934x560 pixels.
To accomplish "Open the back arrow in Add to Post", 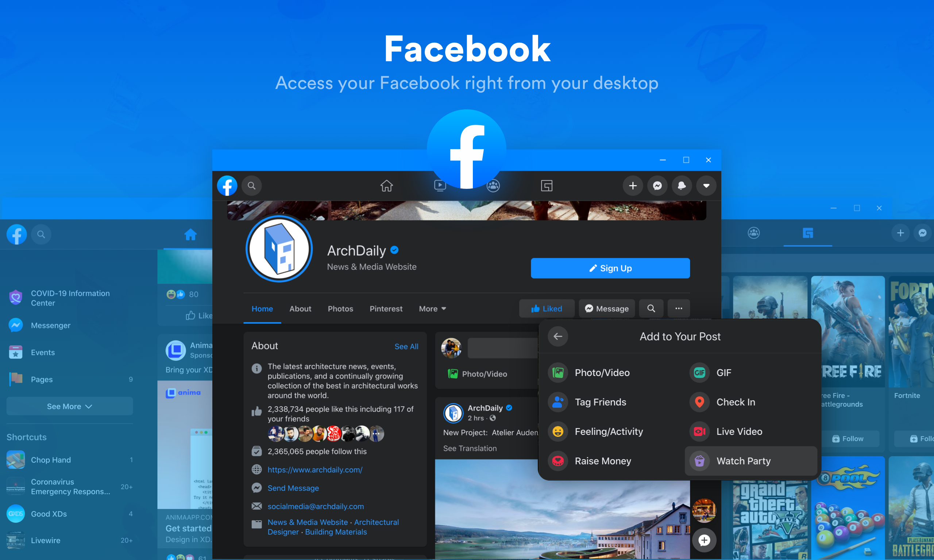I will coord(558,336).
